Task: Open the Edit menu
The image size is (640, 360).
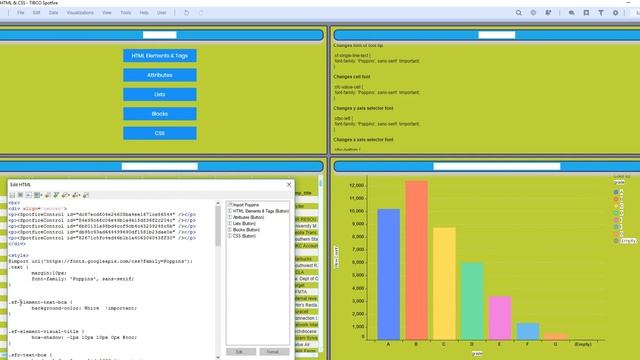Action: [36, 13]
